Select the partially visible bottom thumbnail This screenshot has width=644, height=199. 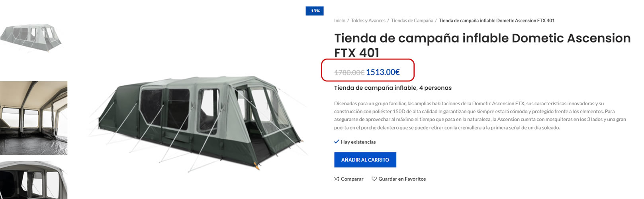[x=33, y=180]
